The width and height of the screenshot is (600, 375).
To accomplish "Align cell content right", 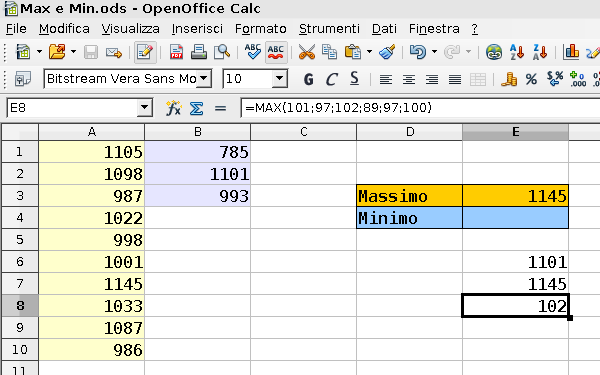I will [x=432, y=80].
